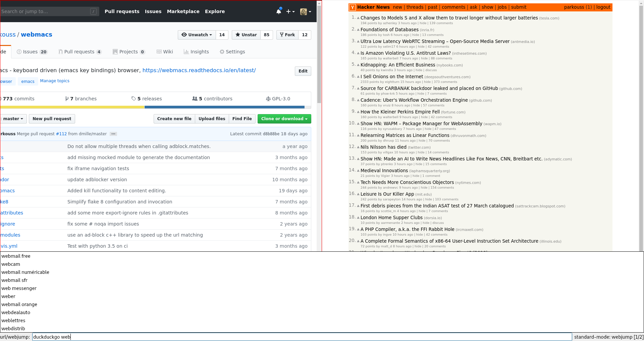Upvote 'I Sell Onions on the Internet'

tap(358, 77)
